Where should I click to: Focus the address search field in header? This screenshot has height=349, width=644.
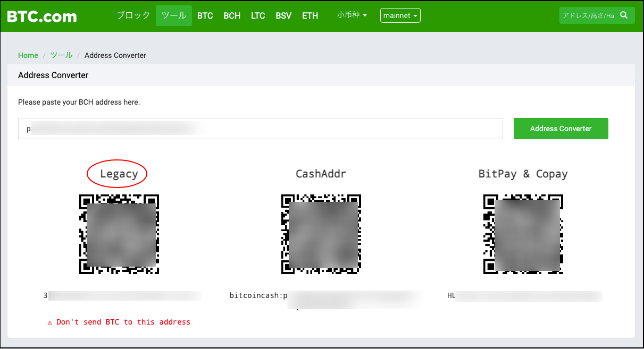pyautogui.click(x=589, y=15)
